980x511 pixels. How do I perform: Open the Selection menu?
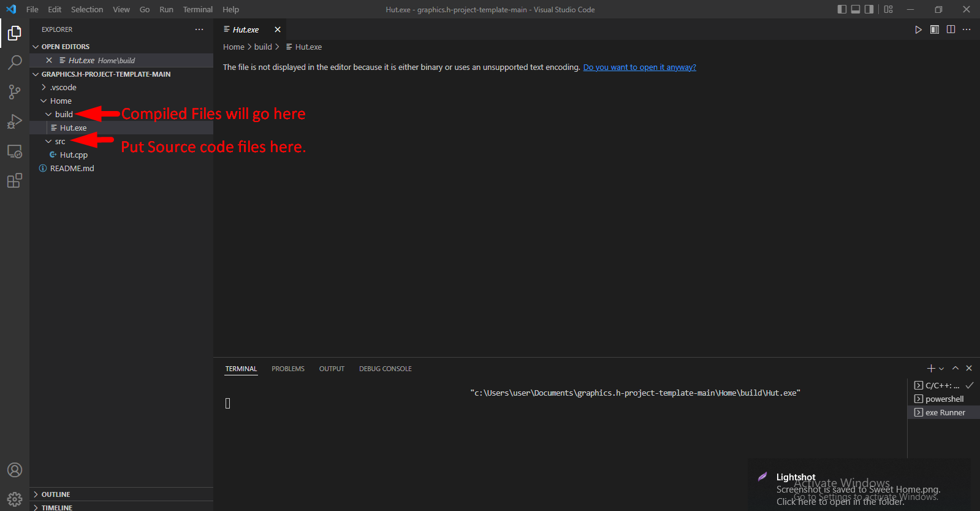(x=87, y=9)
